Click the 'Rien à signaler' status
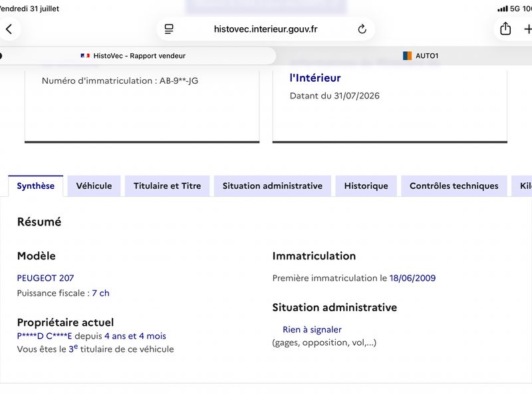Viewport: 532px width, 399px height. [312, 329]
